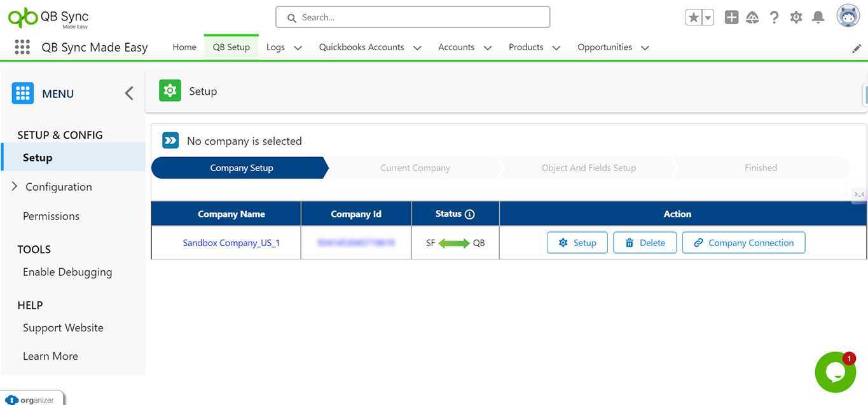Select the Company Setup step
This screenshot has height=405, width=868.
[x=240, y=168]
